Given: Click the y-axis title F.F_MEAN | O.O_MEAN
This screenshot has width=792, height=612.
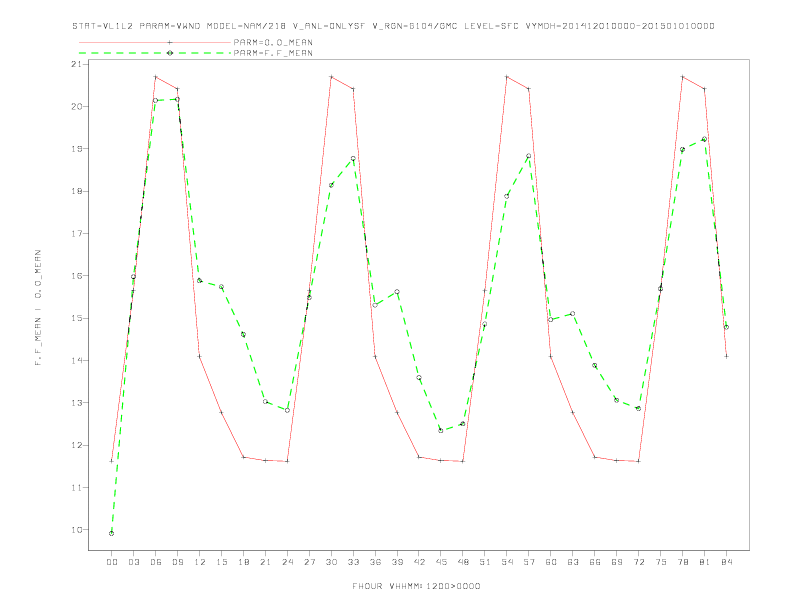Looking at the screenshot, I should pos(38,308).
